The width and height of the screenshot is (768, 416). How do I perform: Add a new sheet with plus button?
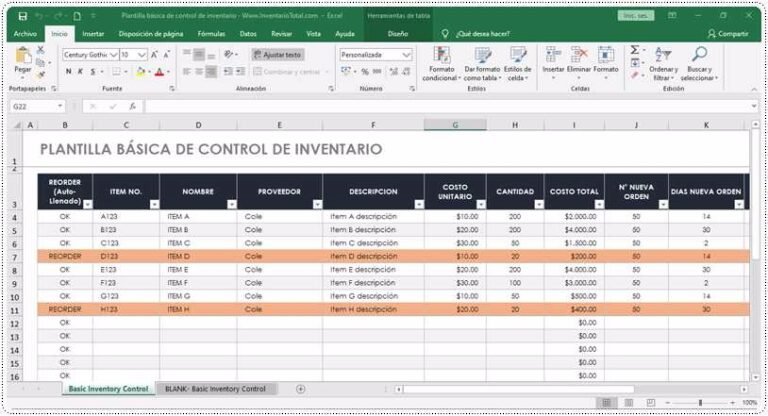pos(300,388)
